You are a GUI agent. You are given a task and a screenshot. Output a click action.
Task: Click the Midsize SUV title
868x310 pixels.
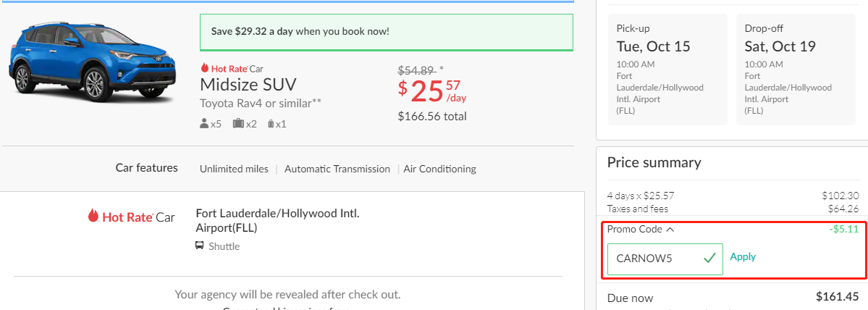coord(248,85)
